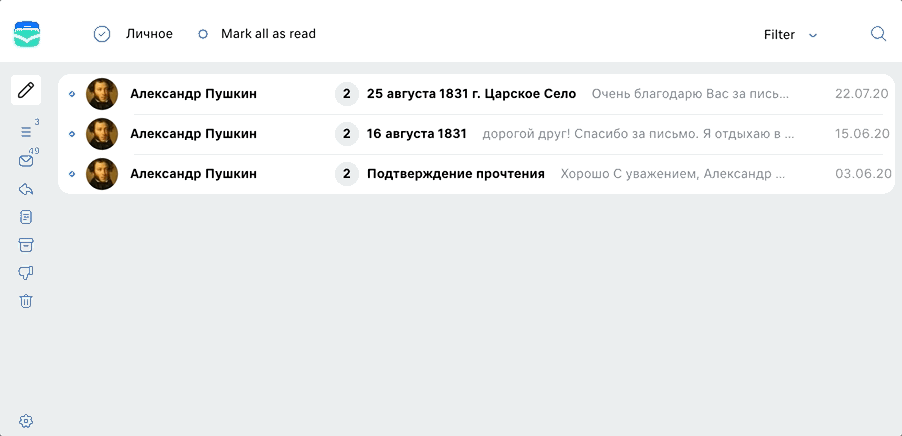Toggle the select-all checkmark circle
The height and width of the screenshot is (436, 902).
(x=102, y=35)
